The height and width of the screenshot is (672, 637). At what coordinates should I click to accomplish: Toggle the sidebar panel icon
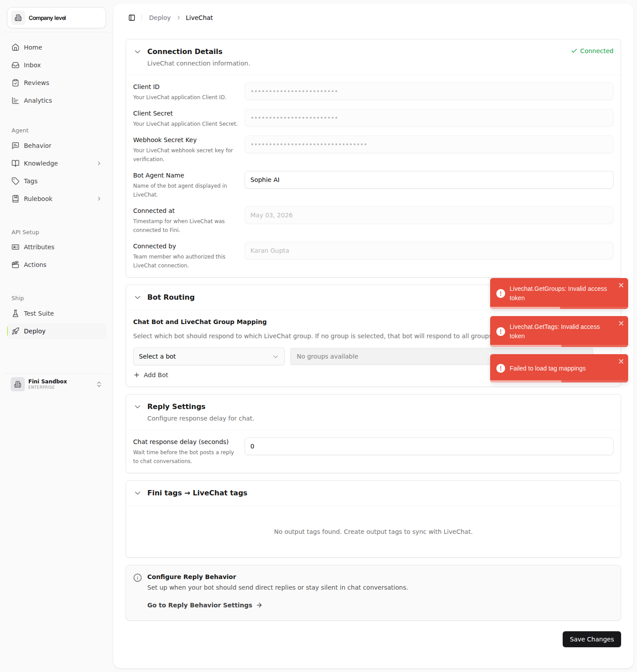tap(132, 18)
